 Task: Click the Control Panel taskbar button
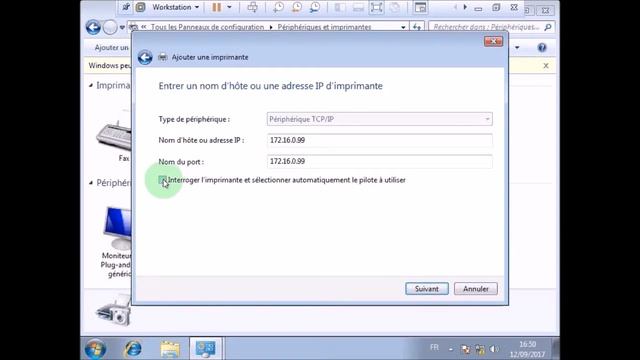206,349
